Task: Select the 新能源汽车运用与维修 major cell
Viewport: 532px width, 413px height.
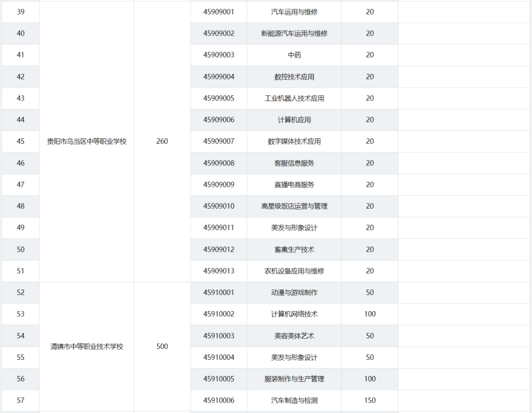Action: 294,33
